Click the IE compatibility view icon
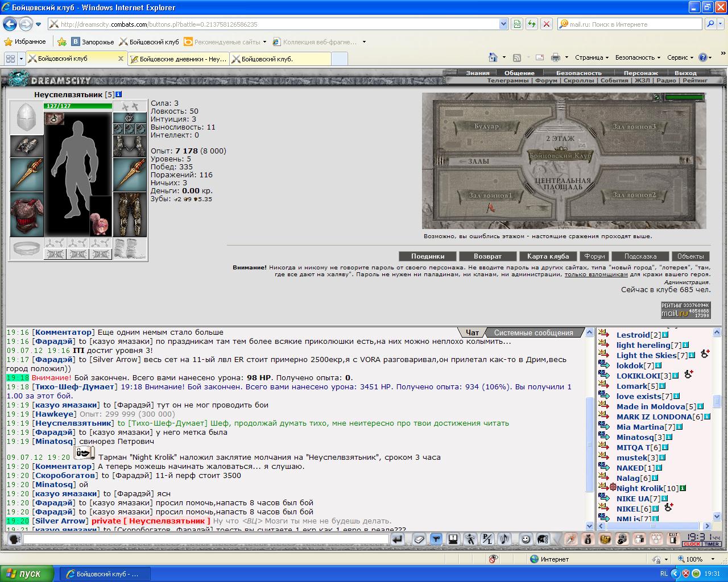The image size is (728, 582). [x=517, y=24]
